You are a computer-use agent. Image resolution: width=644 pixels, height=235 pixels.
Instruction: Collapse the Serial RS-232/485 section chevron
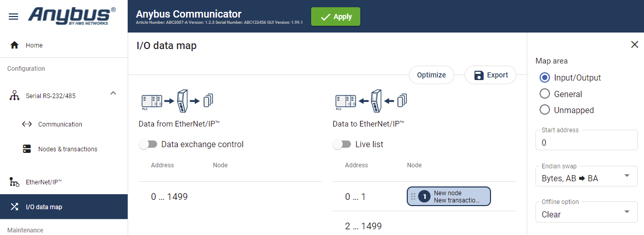point(113,93)
